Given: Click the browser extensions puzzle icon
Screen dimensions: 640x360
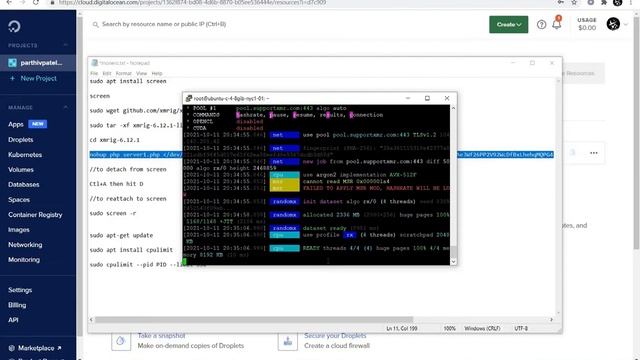Looking at the screenshot, I should point(604,2).
